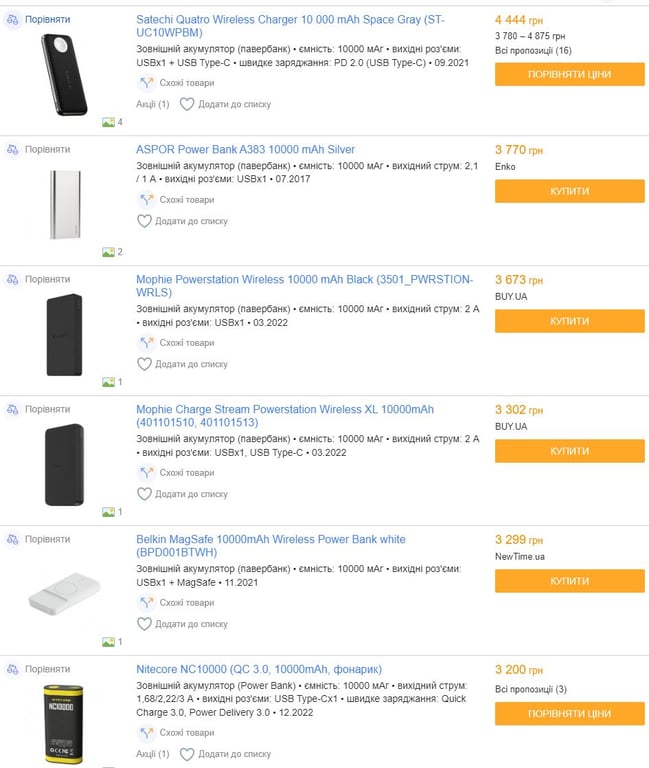Toggle compare for Mophie Charge Stream Powerstation XL
Screen dimensions: 649x768
point(12,409)
